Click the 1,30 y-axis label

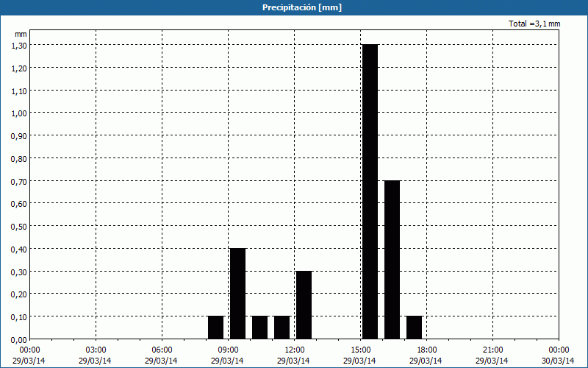click(19, 46)
